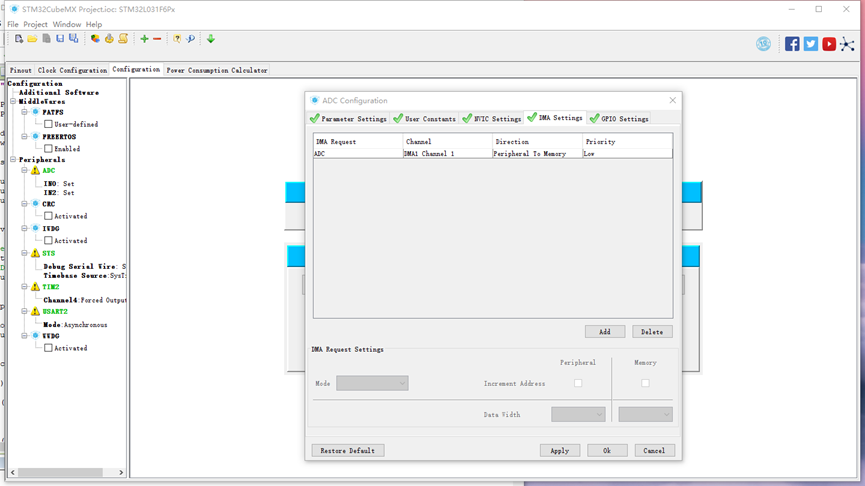Switch to the Parameter Settings tab
This screenshot has height=486, width=865.
(x=349, y=119)
